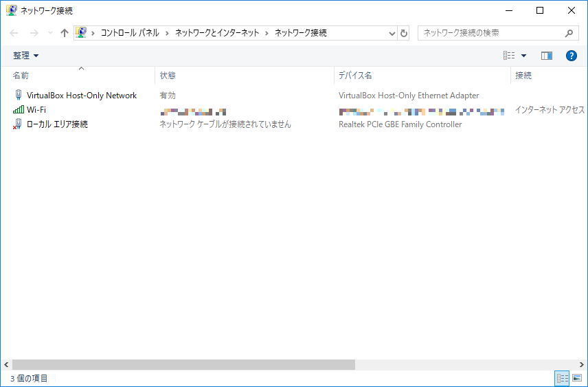Viewport: 588px width, 387px height.
Task: Select the ローカル エリア接続 adapter icon
Action: click(18, 124)
